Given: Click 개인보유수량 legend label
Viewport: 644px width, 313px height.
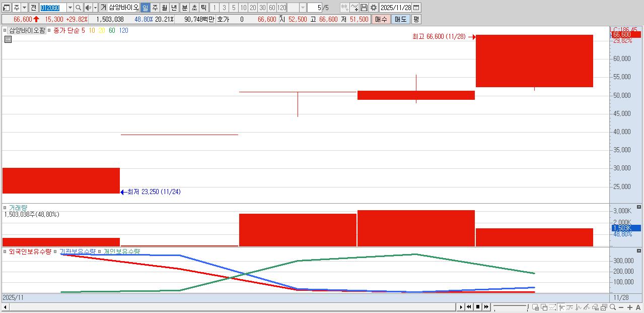Looking at the screenshot, I should coord(122,251).
